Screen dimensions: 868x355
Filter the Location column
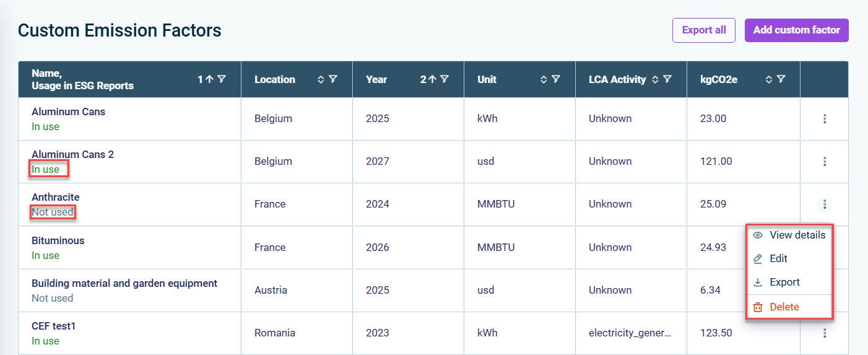[x=333, y=79]
